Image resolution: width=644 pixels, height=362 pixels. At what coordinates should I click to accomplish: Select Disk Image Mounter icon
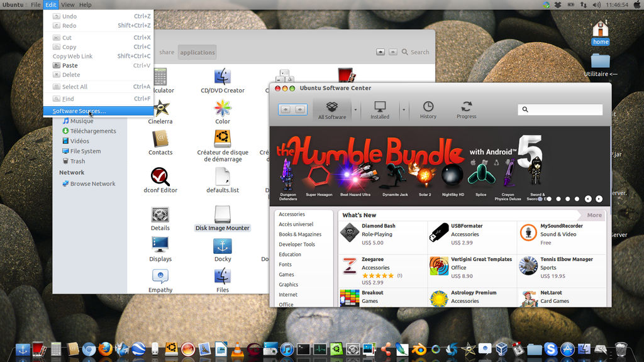[223, 219]
